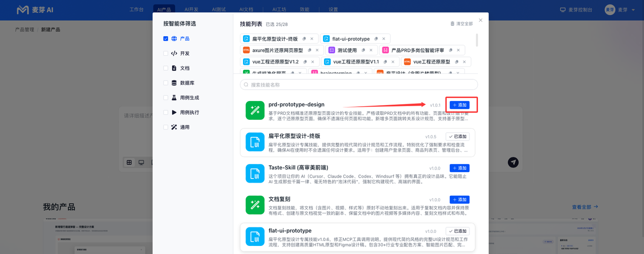Switch to the AI开发 tab
This screenshot has height=254, width=644.
coord(191,10)
